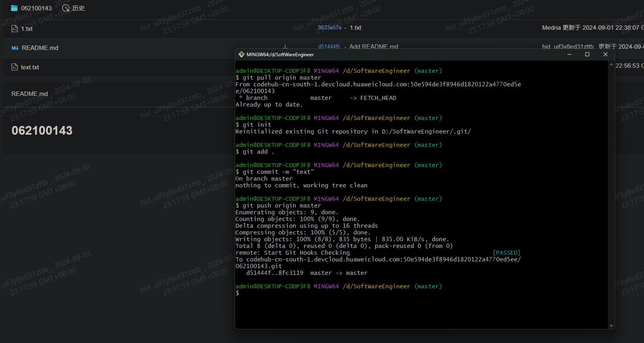Open the 历史 history view
Viewport: 644px width, 343px height.
point(79,8)
